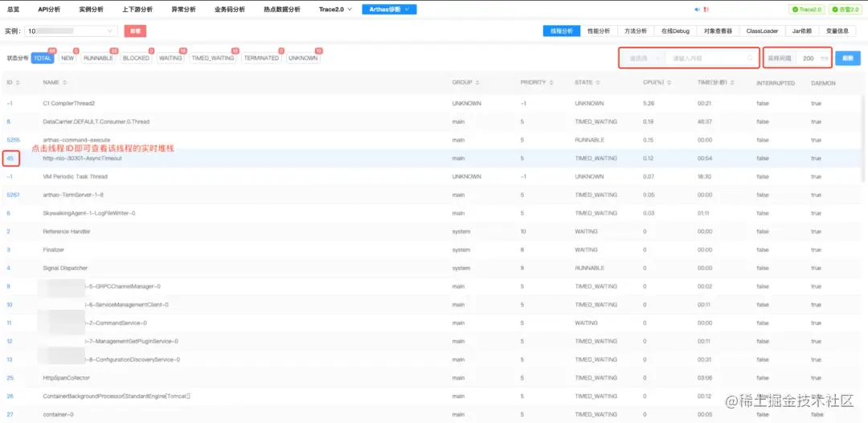Sort threads by the NAME column
Image resolution: width=868 pixels, height=423 pixels.
65,83
